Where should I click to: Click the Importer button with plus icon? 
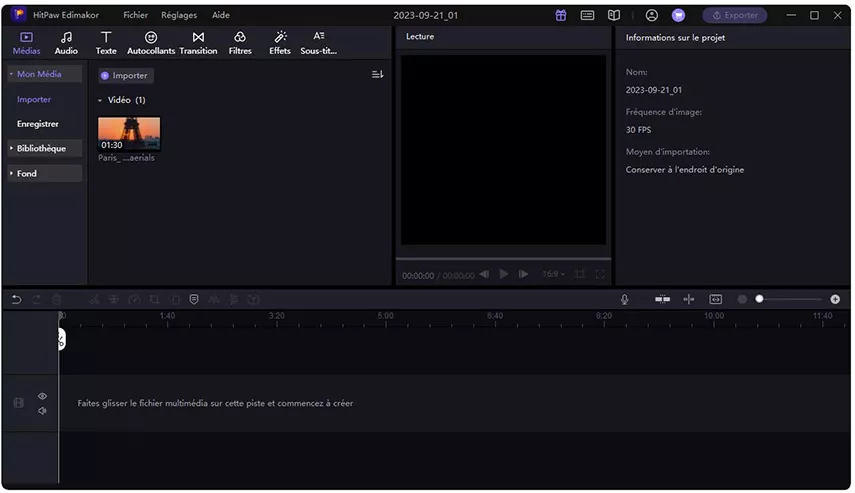125,75
